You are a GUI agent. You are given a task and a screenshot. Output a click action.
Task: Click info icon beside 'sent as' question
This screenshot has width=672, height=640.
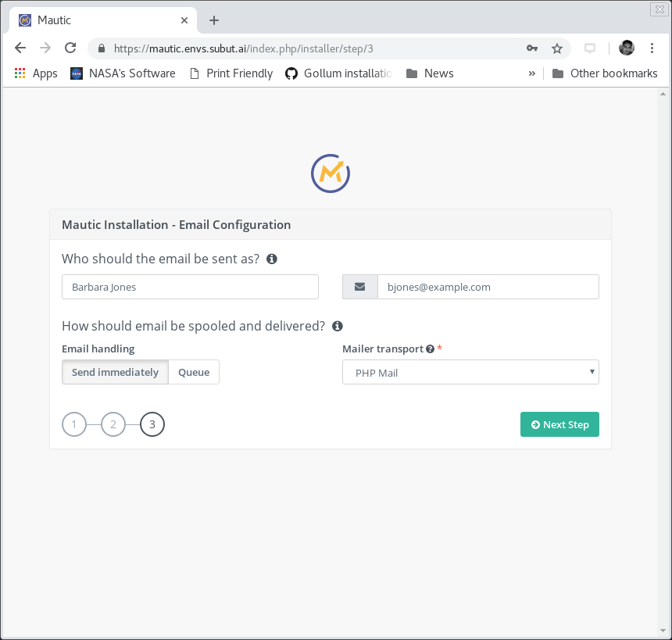272,259
